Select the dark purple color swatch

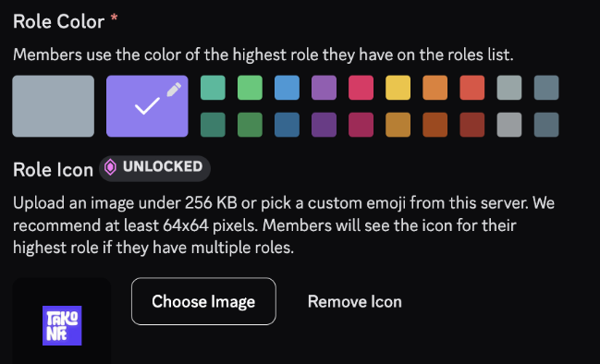coord(324,125)
